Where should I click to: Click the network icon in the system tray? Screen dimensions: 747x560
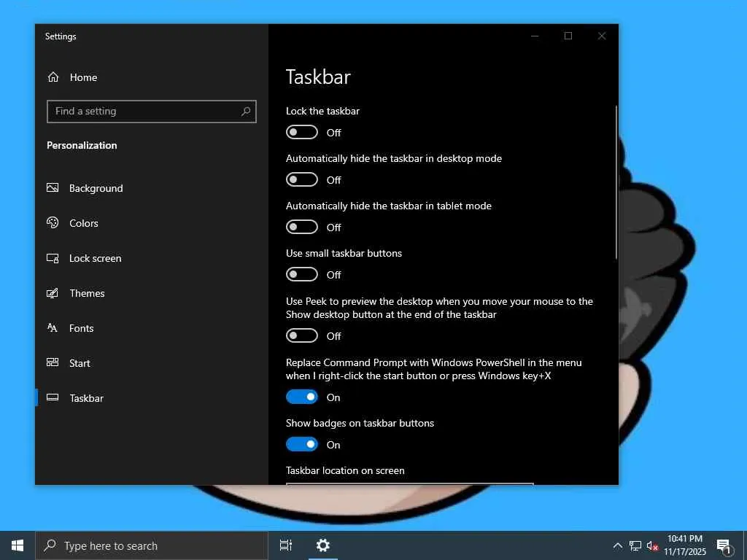coord(635,545)
